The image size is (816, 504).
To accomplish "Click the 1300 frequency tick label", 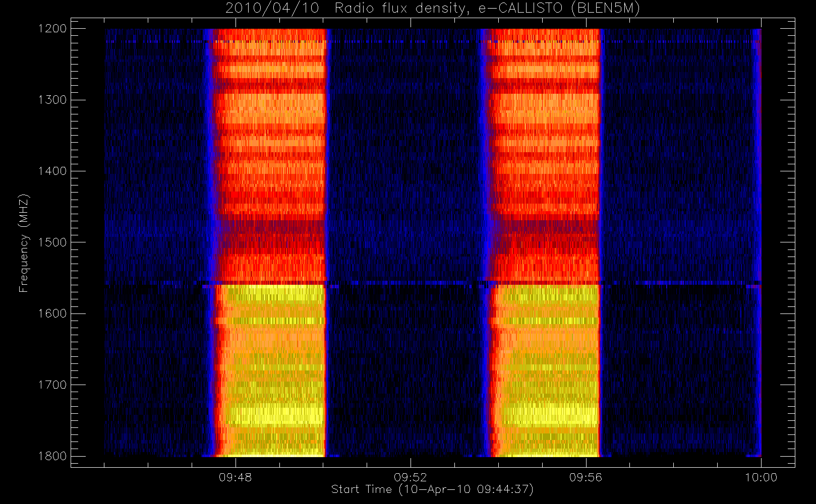I will tap(52, 100).
